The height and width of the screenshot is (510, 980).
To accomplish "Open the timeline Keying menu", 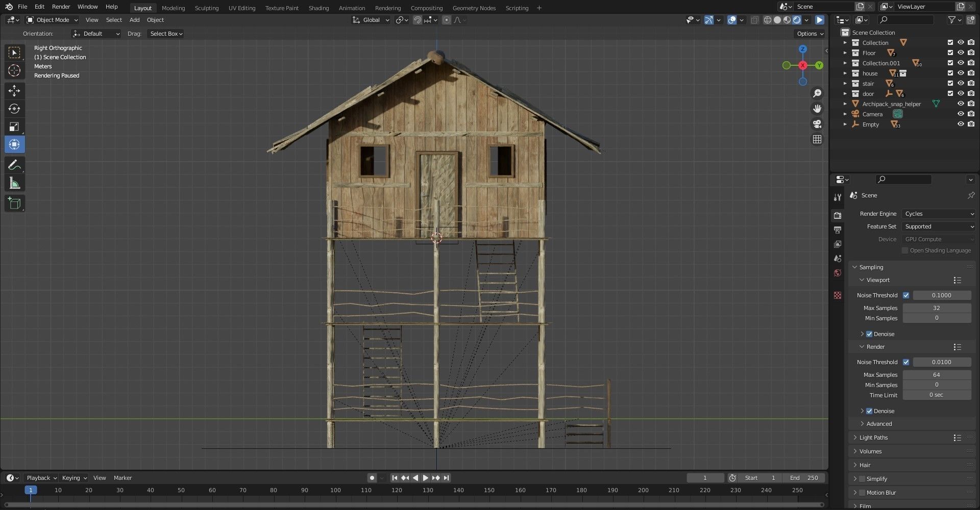I will (x=74, y=478).
